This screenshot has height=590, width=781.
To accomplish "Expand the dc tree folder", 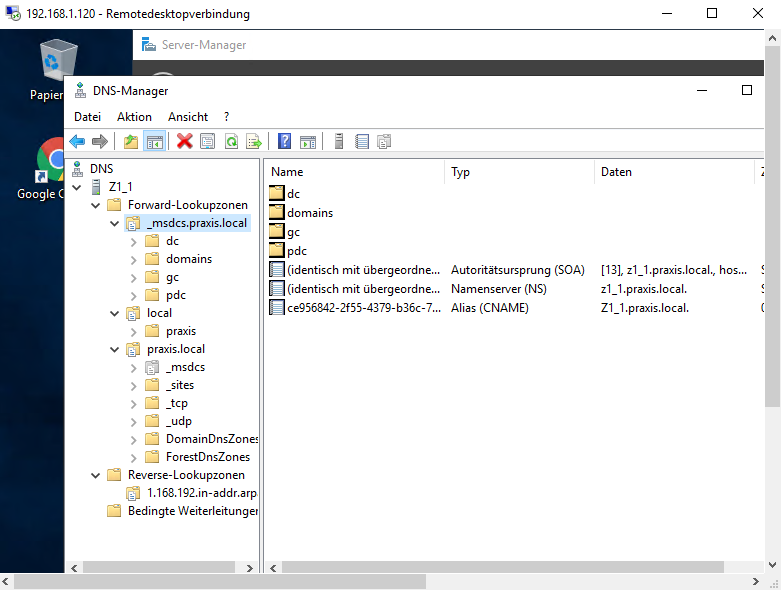I will [133, 242].
